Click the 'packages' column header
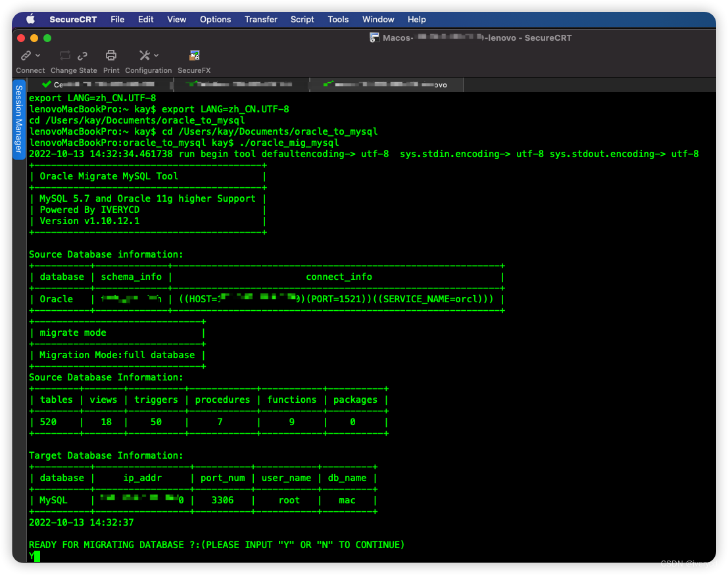 tap(355, 400)
